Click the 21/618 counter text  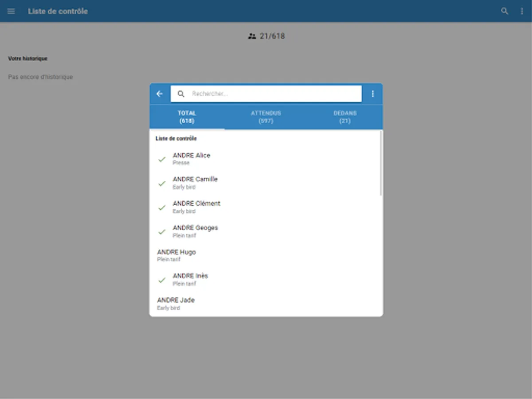(x=272, y=36)
